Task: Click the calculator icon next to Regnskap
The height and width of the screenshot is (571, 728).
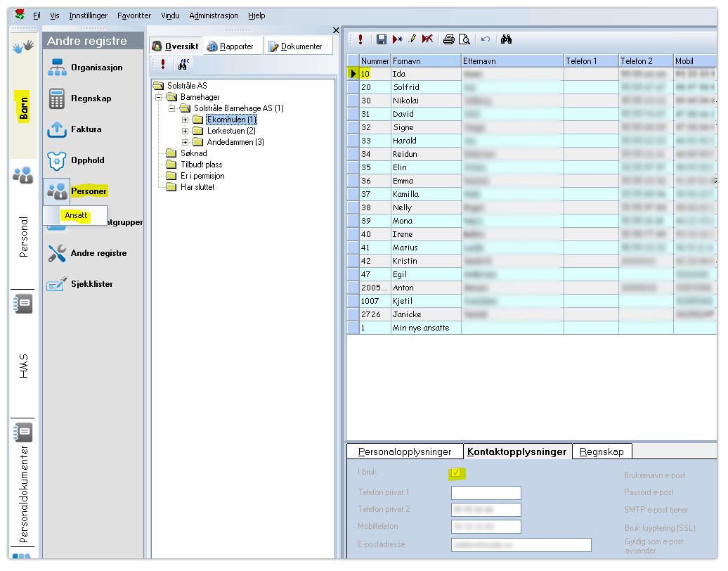Action: [x=57, y=98]
